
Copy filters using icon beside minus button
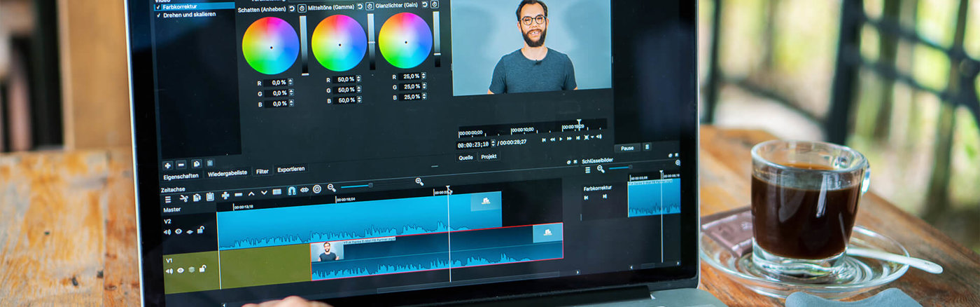tap(197, 163)
